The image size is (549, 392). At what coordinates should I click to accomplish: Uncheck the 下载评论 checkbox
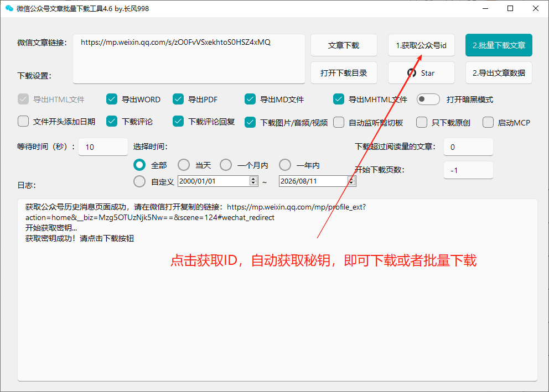(x=112, y=121)
